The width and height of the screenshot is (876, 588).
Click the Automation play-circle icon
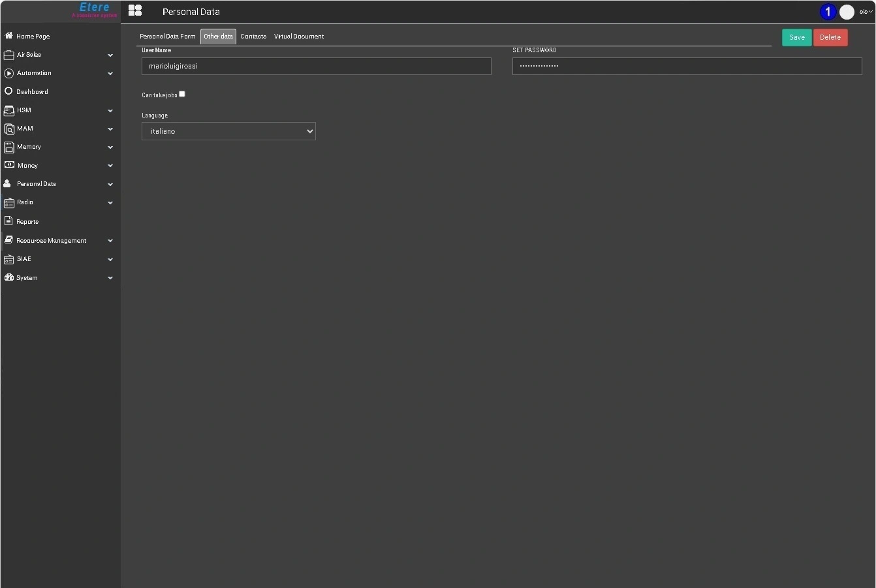coord(8,73)
